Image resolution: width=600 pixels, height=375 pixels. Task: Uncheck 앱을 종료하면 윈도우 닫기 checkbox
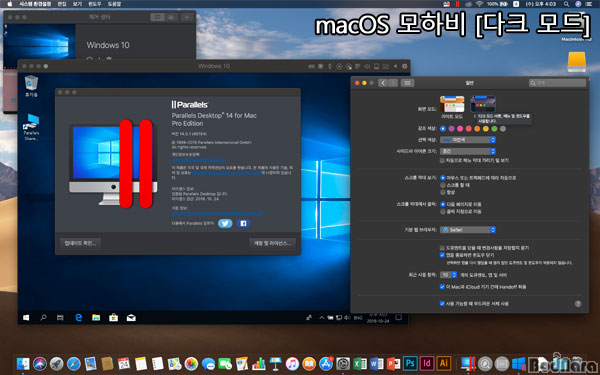pos(442,255)
